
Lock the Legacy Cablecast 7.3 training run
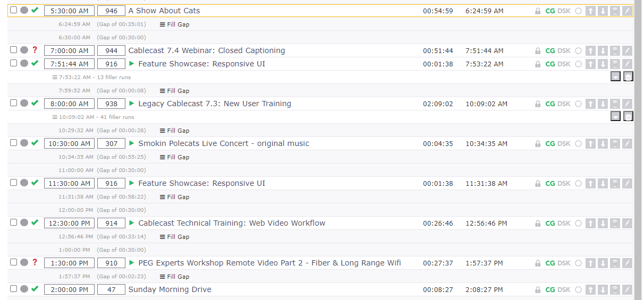tap(538, 104)
